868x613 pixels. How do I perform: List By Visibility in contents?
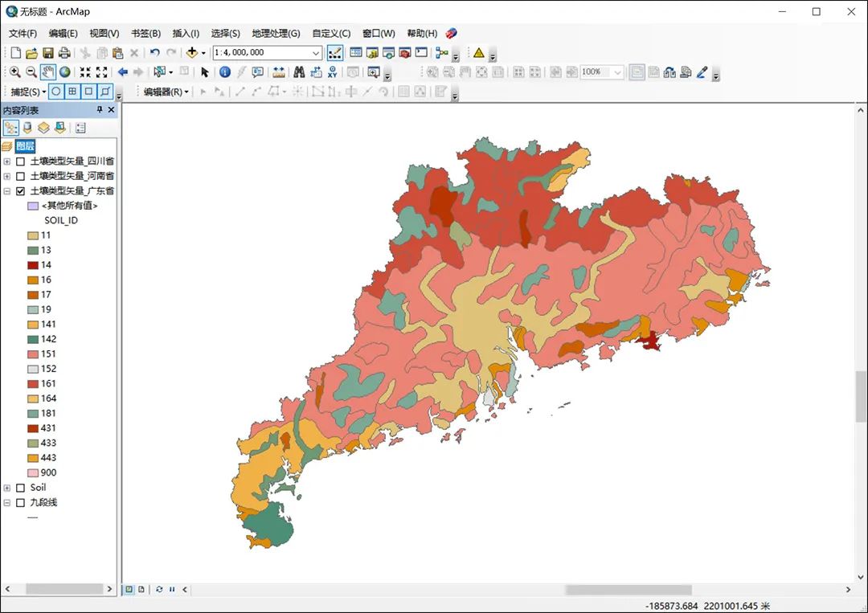tap(43, 129)
